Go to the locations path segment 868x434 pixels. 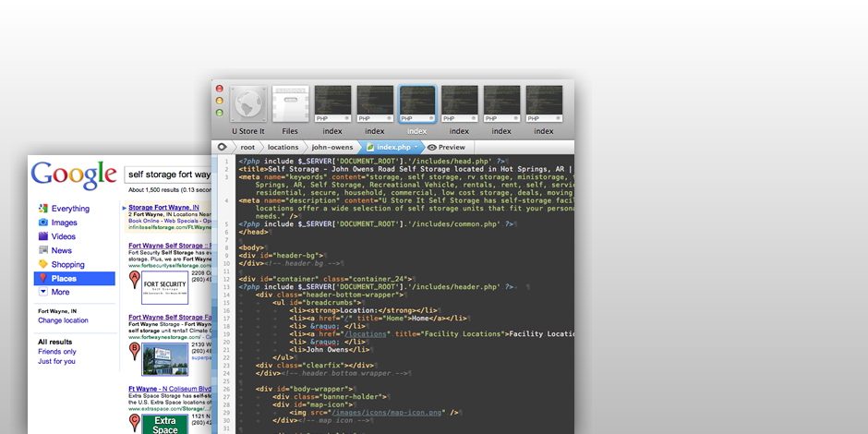(283, 147)
